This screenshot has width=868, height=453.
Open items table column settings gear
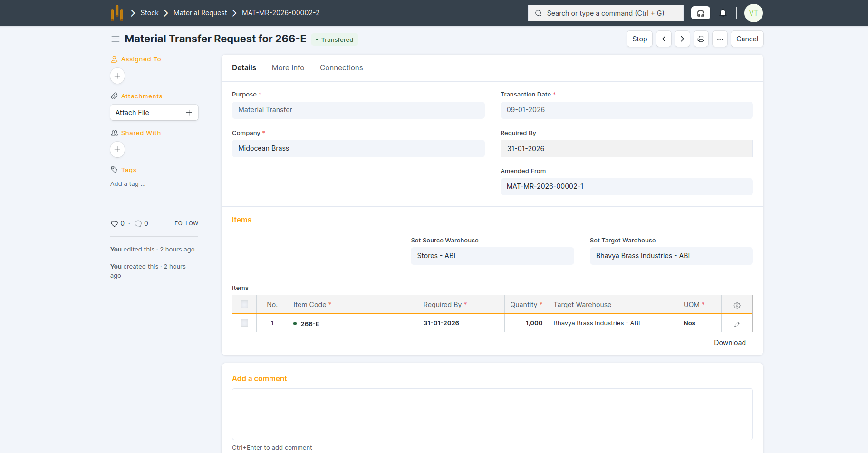tap(737, 305)
